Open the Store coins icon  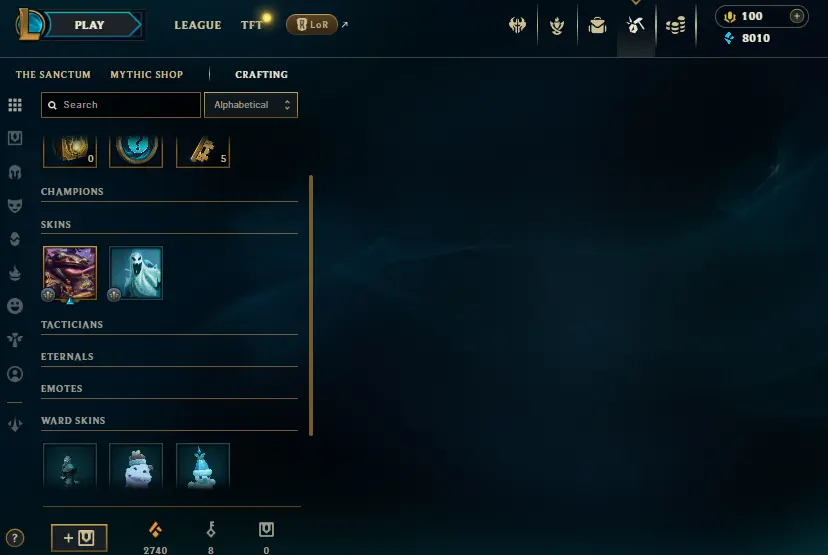click(x=675, y=25)
